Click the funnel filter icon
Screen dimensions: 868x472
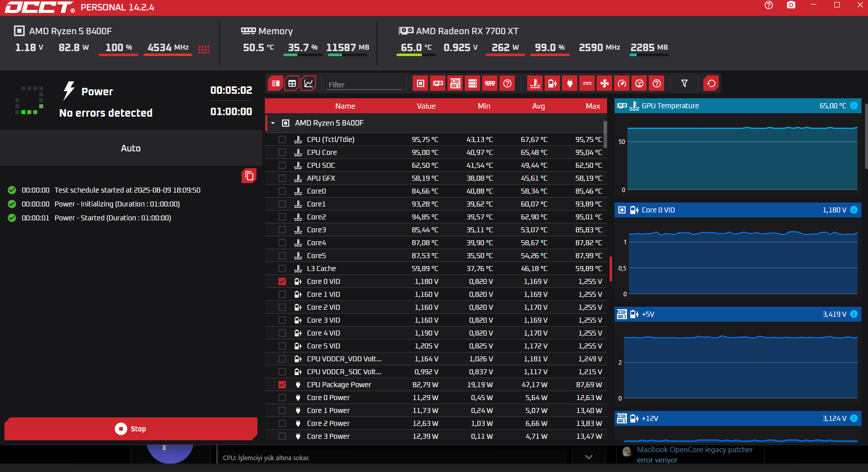(684, 83)
